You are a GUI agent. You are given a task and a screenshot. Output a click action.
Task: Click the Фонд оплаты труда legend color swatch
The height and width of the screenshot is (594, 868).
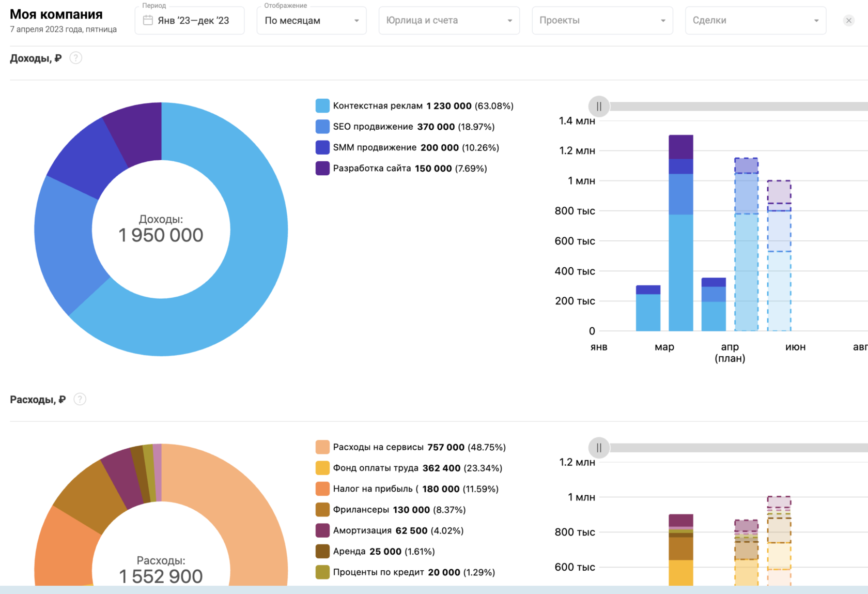[322, 468]
